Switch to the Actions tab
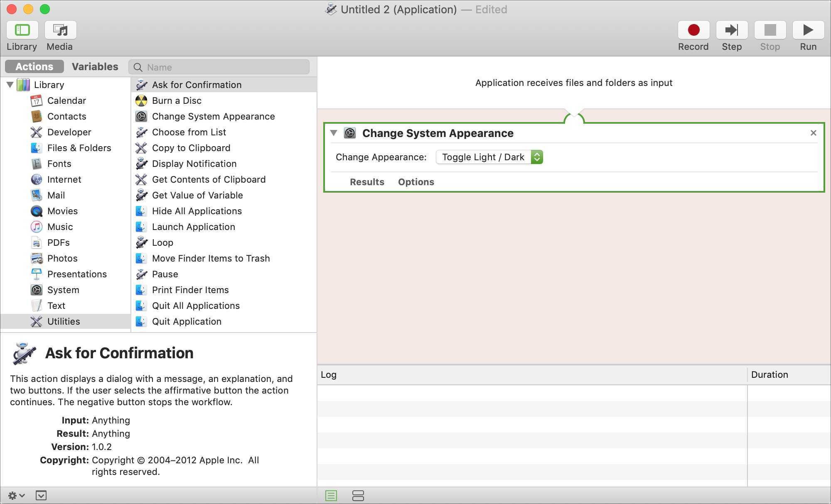The width and height of the screenshot is (831, 504). (34, 66)
